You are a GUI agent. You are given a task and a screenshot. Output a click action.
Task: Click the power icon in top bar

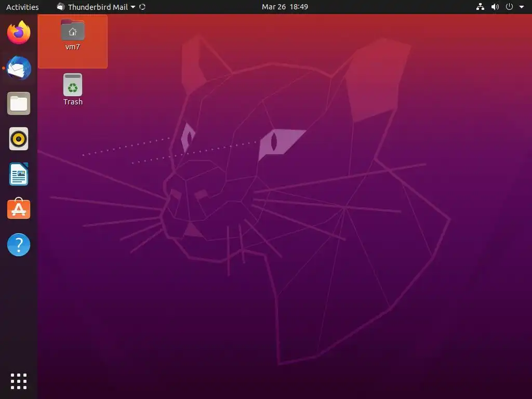point(509,7)
